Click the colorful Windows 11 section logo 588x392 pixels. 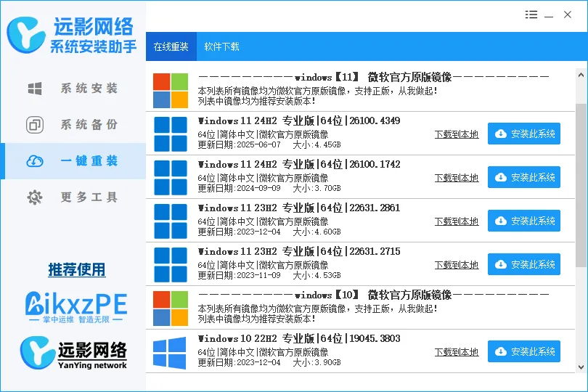point(171,91)
